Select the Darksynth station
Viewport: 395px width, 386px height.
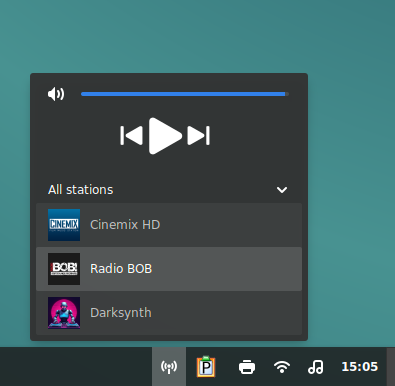tap(169, 313)
